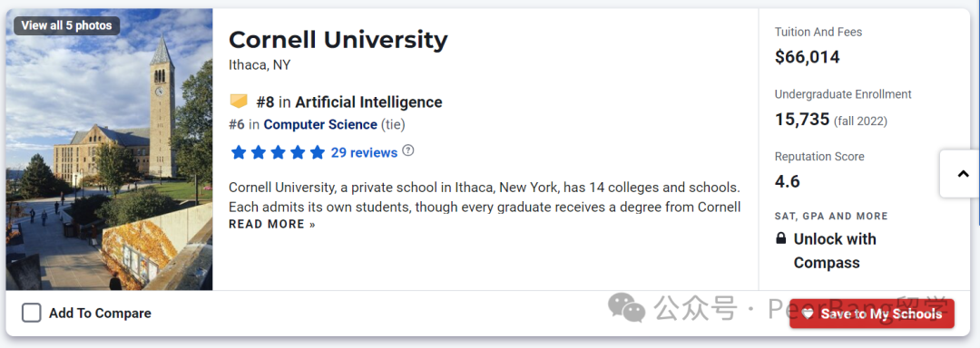Open the Cornell University title link
The height and width of the screenshot is (348, 980).
338,40
